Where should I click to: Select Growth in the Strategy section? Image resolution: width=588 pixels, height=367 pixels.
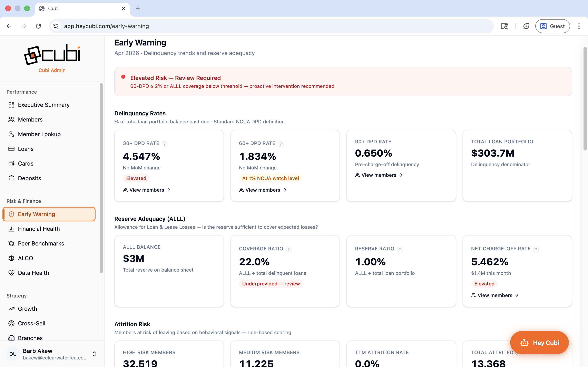coord(27,308)
